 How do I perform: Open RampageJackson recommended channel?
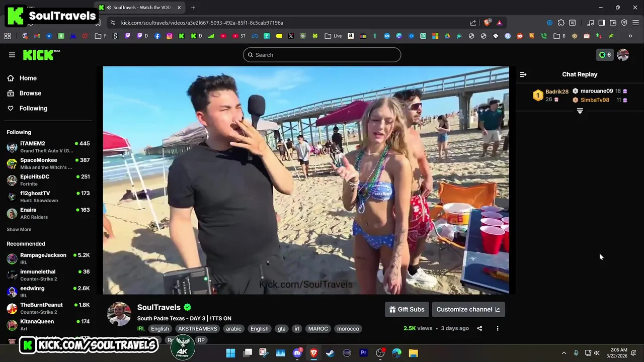pos(48,258)
